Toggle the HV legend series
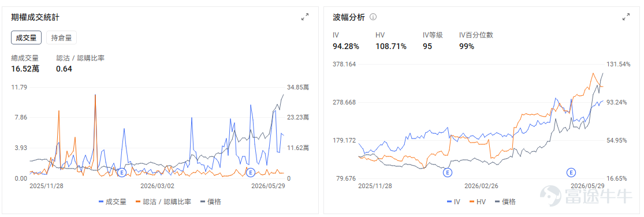 point(478,202)
